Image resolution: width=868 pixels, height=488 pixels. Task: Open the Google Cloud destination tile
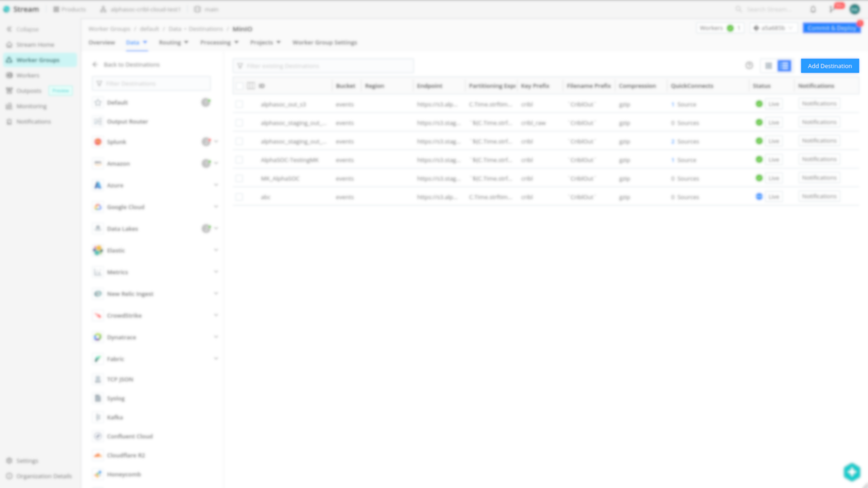pyautogui.click(x=125, y=207)
